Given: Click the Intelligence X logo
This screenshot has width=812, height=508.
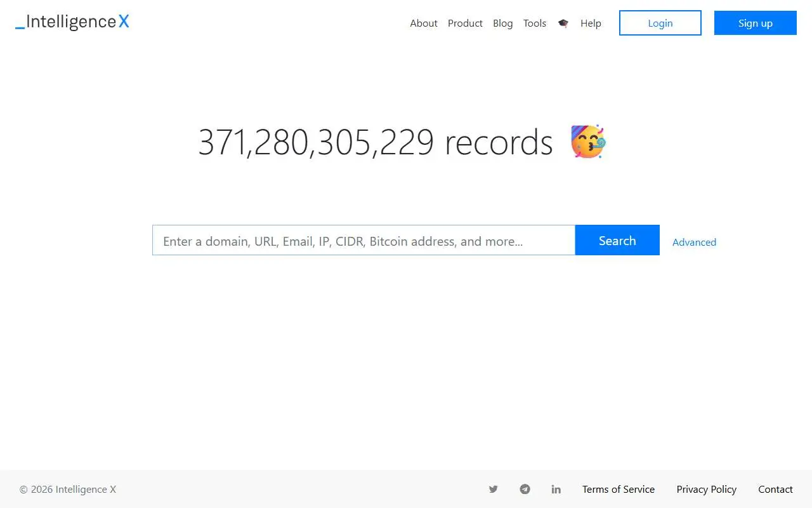Looking at the screenshot, I should point(72,22).
